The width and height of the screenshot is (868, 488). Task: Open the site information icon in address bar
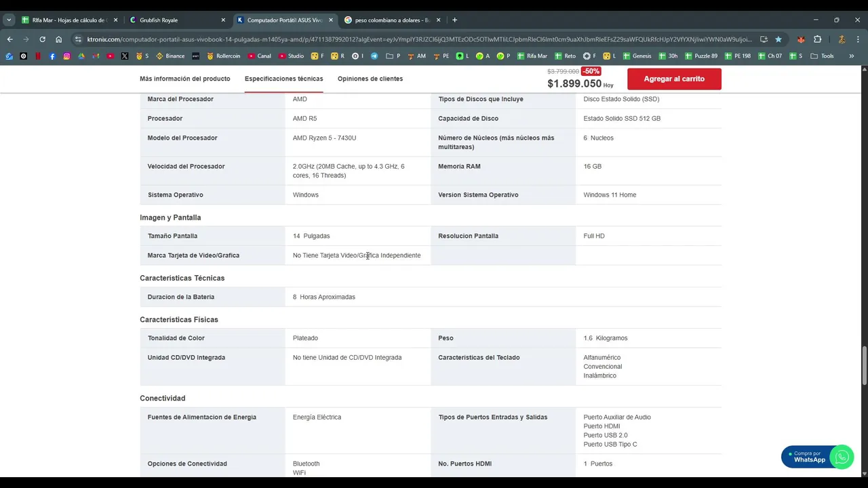point(78,39)
